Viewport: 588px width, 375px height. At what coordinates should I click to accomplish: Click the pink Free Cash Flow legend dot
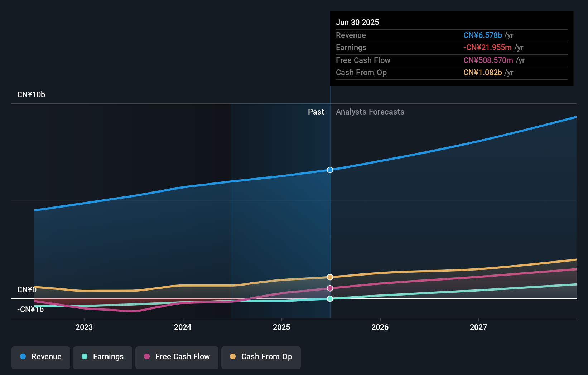pyautogui.click(x=147, y=357)
